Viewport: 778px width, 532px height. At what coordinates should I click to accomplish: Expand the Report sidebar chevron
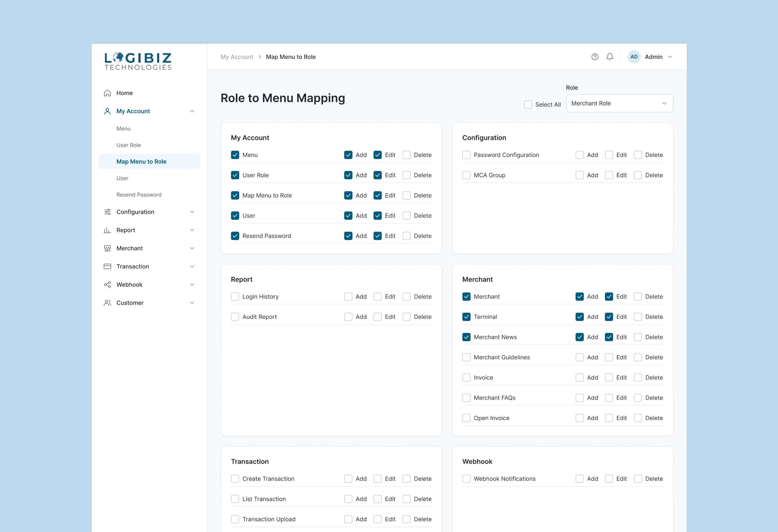(x=192, y=230)
